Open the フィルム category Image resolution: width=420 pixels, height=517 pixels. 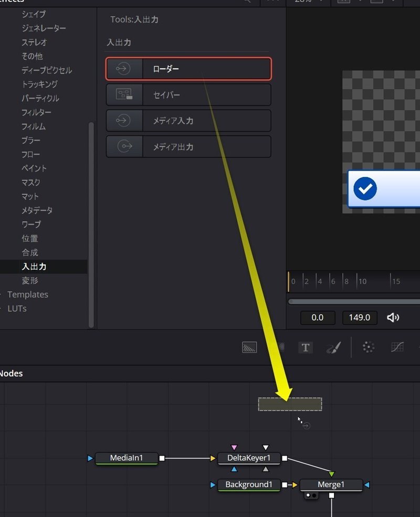pos(33,126)
